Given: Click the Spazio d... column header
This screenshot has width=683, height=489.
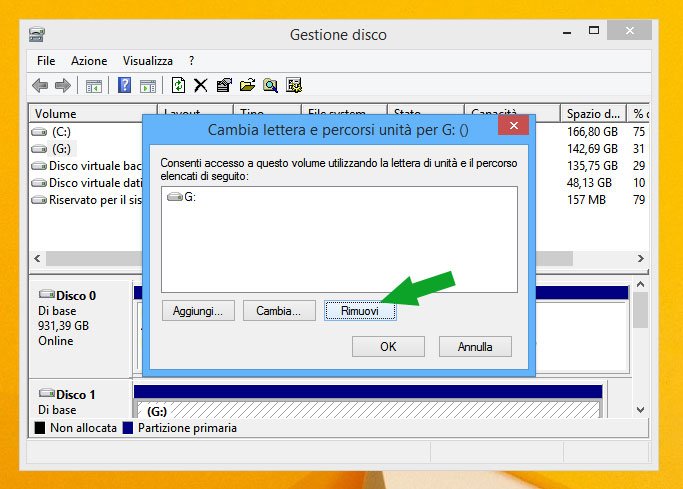Looking at the screenshot, I should (593, 114).
